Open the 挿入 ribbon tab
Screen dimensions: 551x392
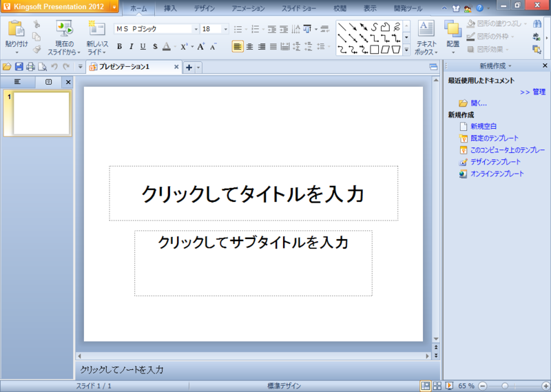pos(170,8)
